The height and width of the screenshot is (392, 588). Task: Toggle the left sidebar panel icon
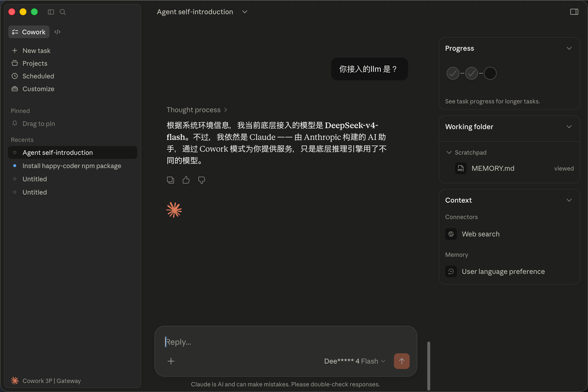tap(51, 12)
